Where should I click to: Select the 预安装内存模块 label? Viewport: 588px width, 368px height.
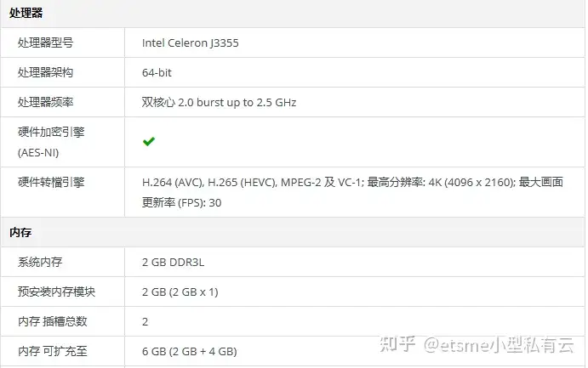click(56, 292)
